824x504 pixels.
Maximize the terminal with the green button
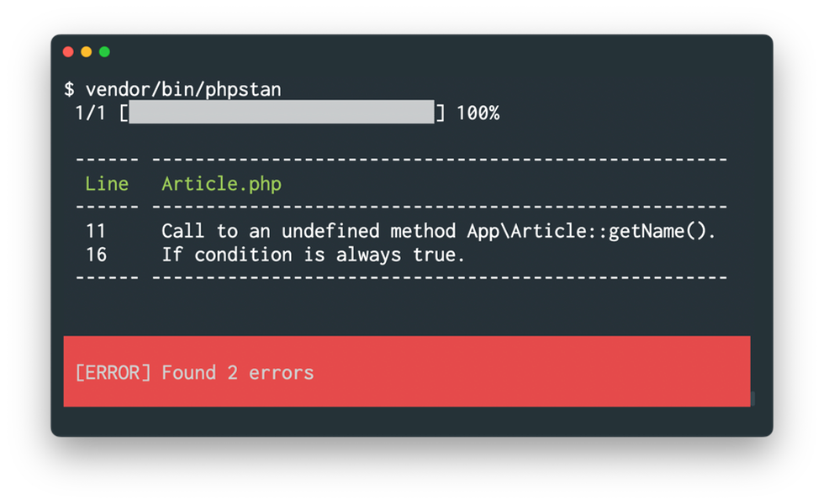(x=104, y=51)
